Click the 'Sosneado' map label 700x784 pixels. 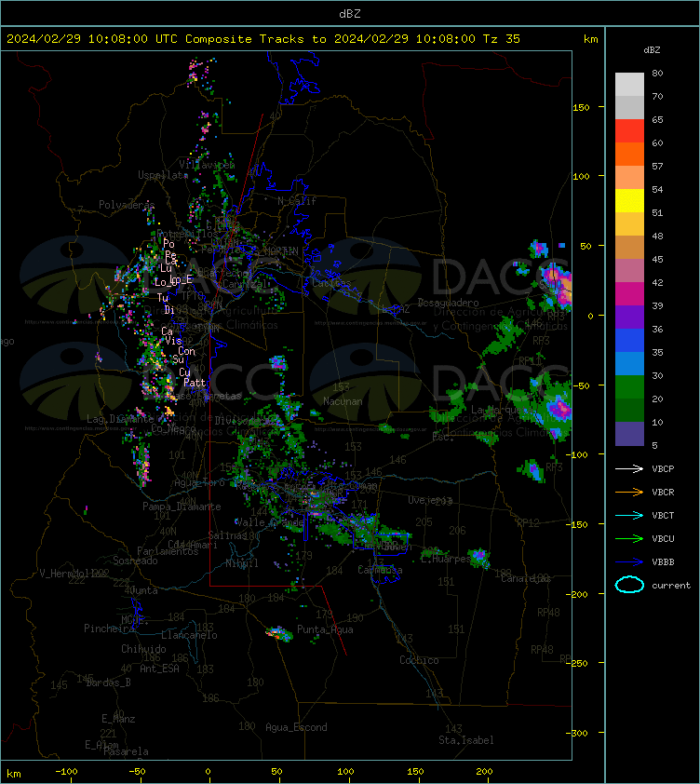click(x=135, y=561)
